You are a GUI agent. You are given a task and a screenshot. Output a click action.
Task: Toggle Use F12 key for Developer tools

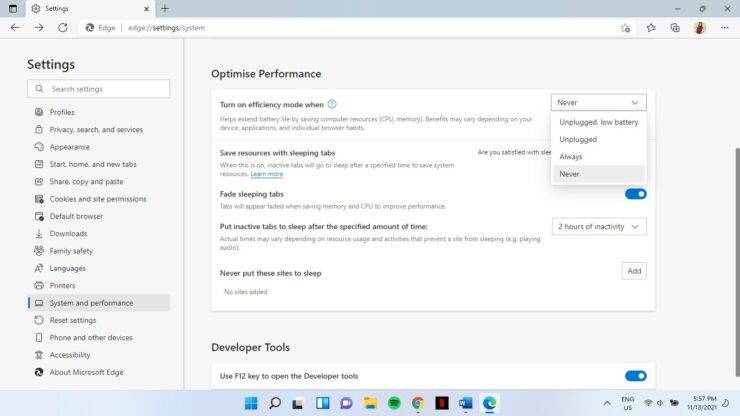(x=635, y=376)
